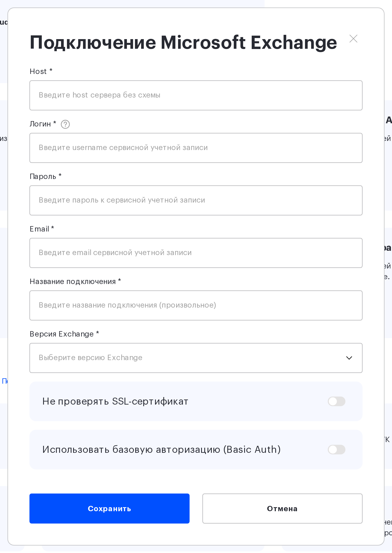Click the Версия Exchange label
392x553 pixels.
[64, 334]
